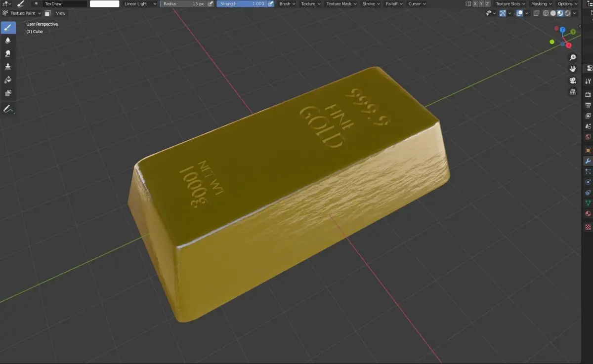Viewport: 593px width, 364px height.
Task: Open the World properties tab
Action: (588, 137)
